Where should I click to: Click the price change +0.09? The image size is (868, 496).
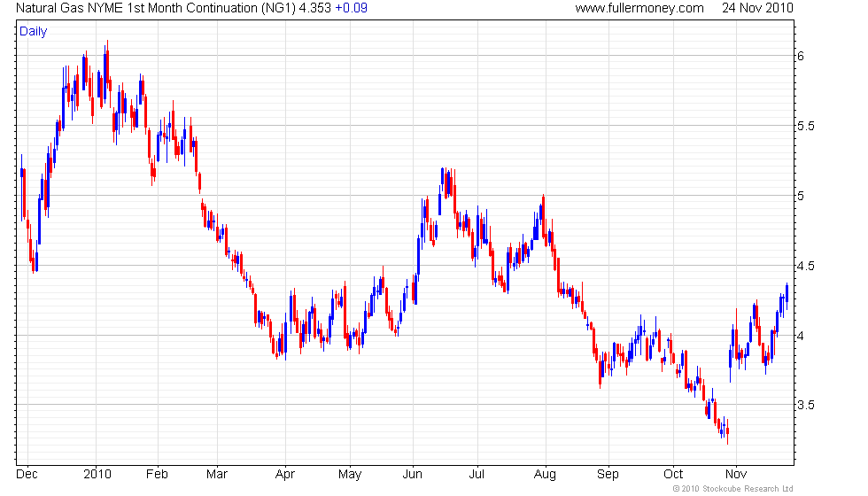[351, 8]
